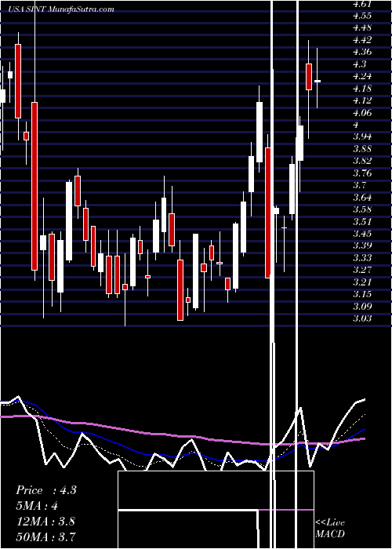Click the '12MA : 3.8' legend entry

pyautogui.click(x=45, y=521)
